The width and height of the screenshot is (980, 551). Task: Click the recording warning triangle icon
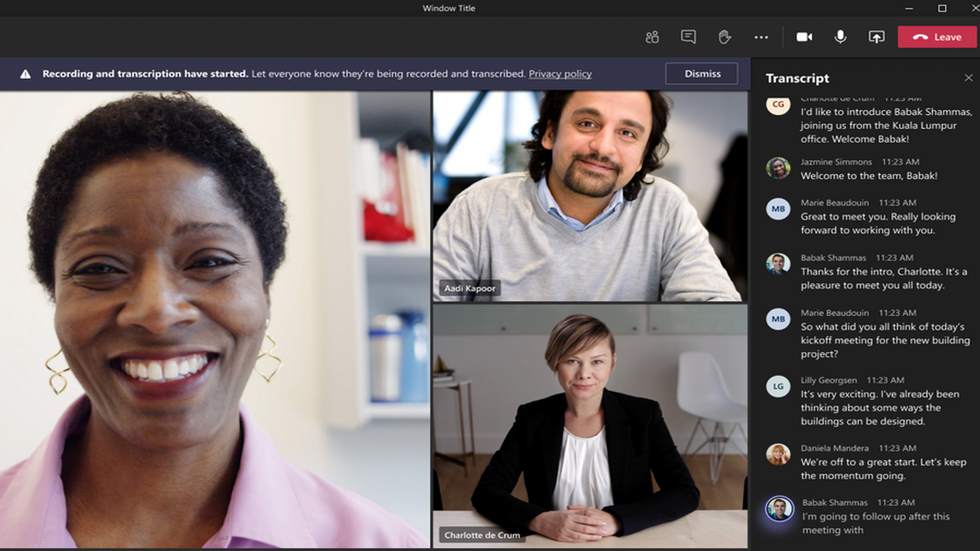click(x=25, y=73)
